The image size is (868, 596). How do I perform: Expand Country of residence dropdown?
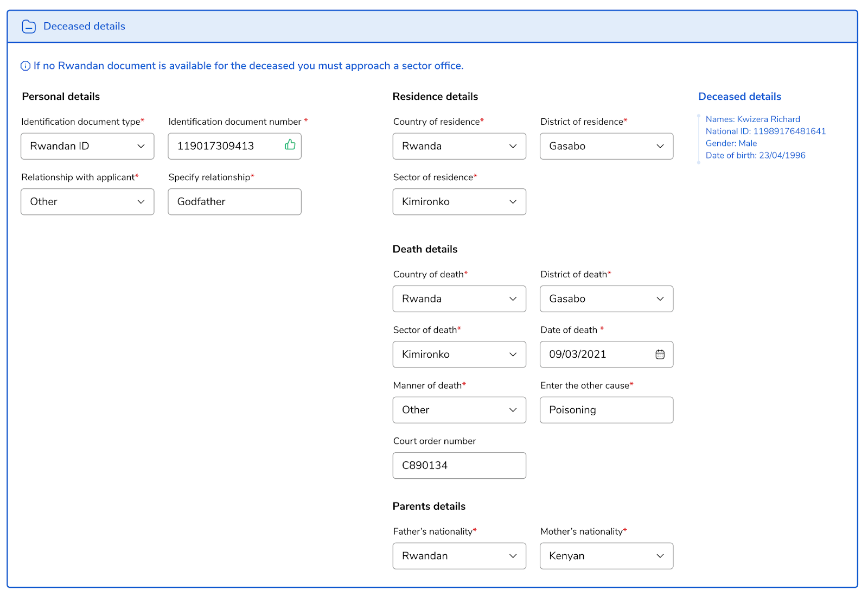(x=459, y=146)
